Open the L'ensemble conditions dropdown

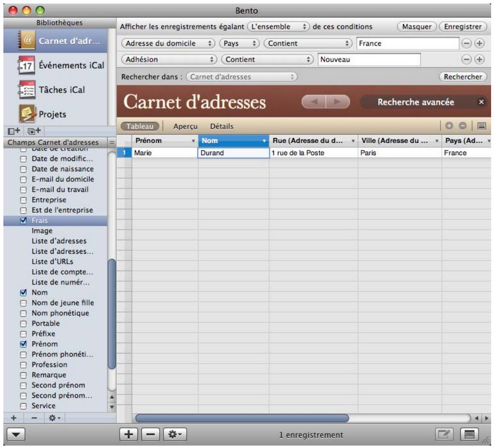tap(278, 27)
